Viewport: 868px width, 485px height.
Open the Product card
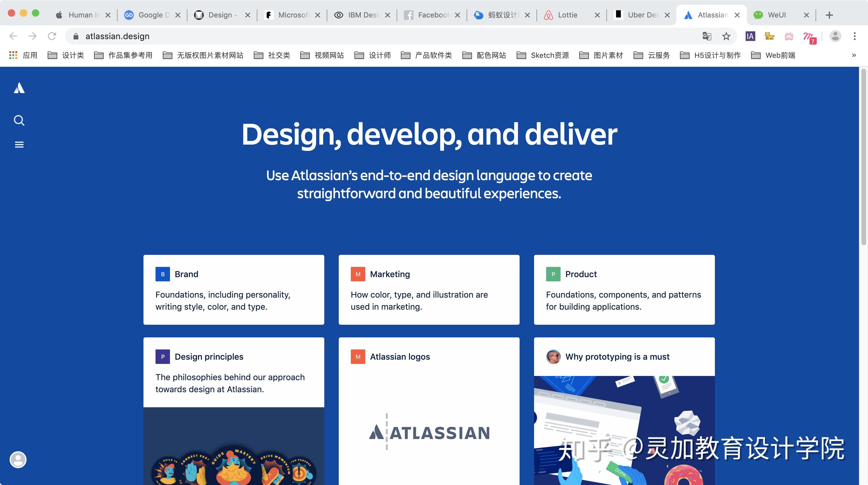(624, 290)
